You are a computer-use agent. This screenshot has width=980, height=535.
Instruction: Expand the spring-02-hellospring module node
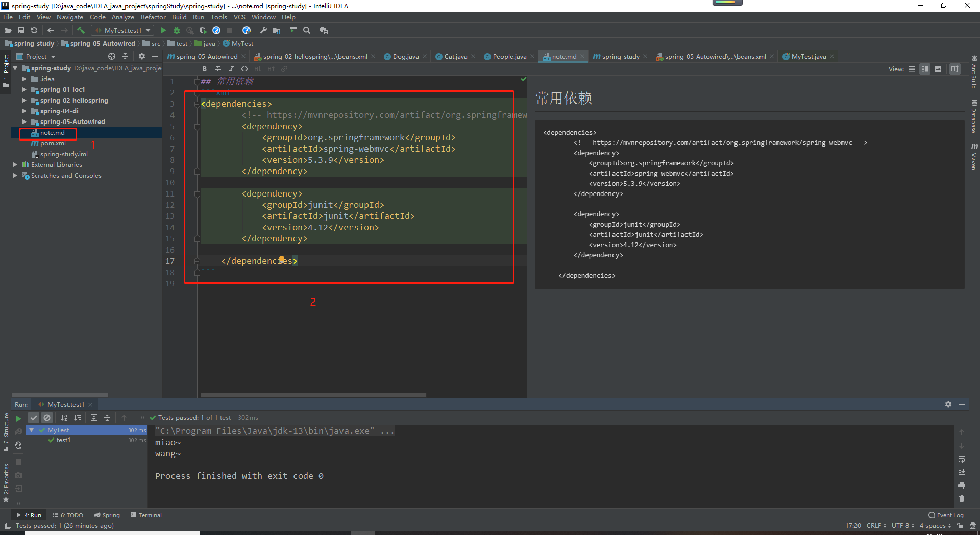tap(24, 100)
